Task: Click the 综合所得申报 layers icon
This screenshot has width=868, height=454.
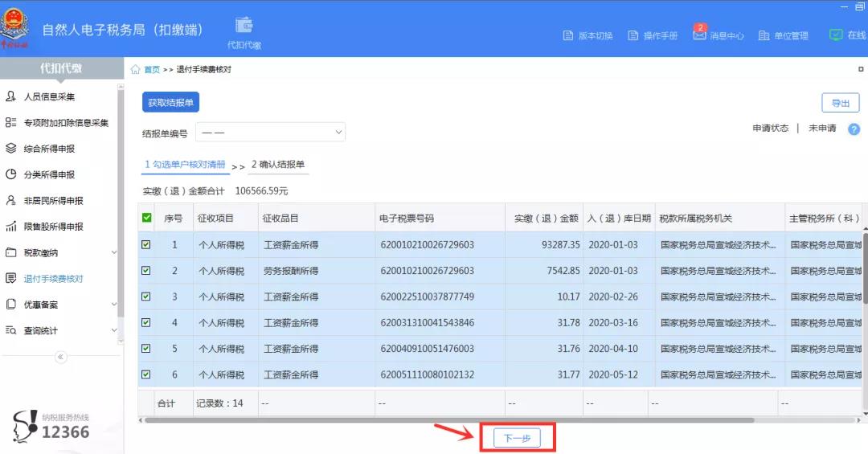Action: [x=10, y=149]
